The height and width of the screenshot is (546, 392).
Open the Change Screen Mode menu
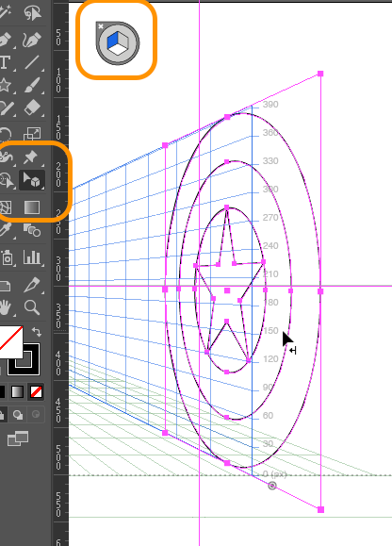[18, 438]
